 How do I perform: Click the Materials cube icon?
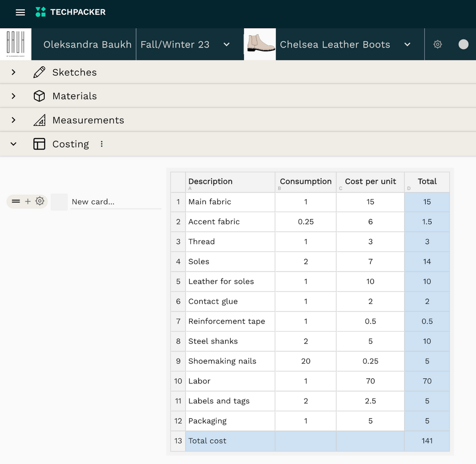(40, 96)
